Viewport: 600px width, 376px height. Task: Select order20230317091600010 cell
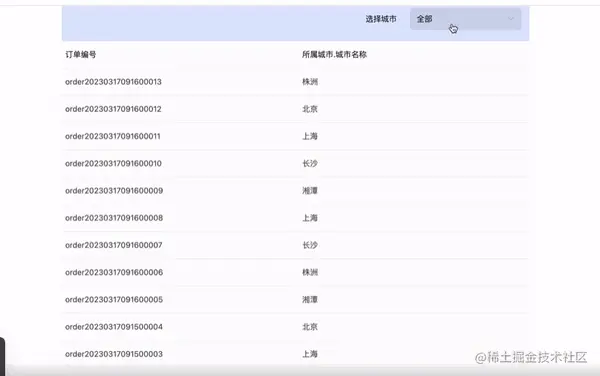coord(113,163)
